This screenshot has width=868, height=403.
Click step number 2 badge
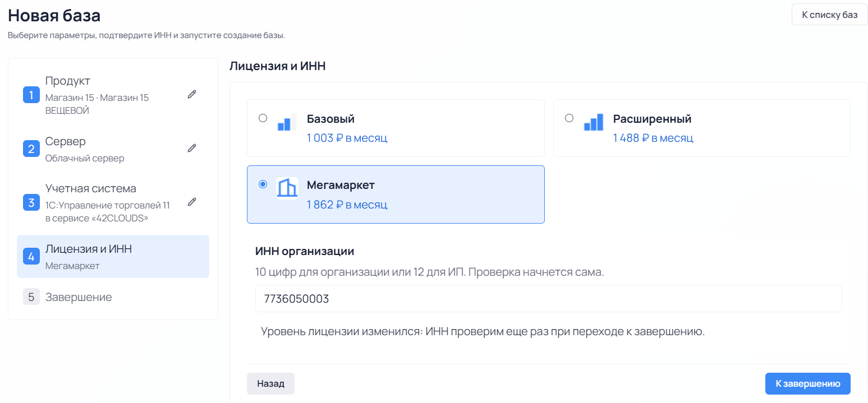click(x=31, y=149)
